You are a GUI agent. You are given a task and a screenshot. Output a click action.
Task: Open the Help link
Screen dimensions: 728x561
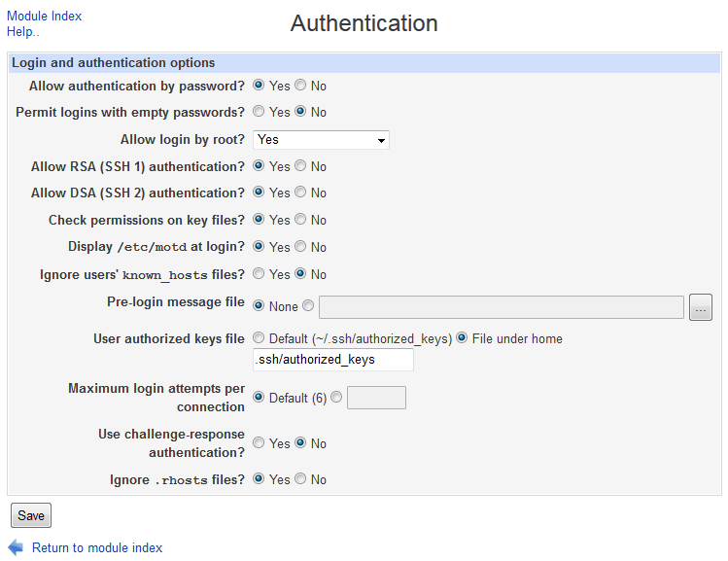(22, 32)
